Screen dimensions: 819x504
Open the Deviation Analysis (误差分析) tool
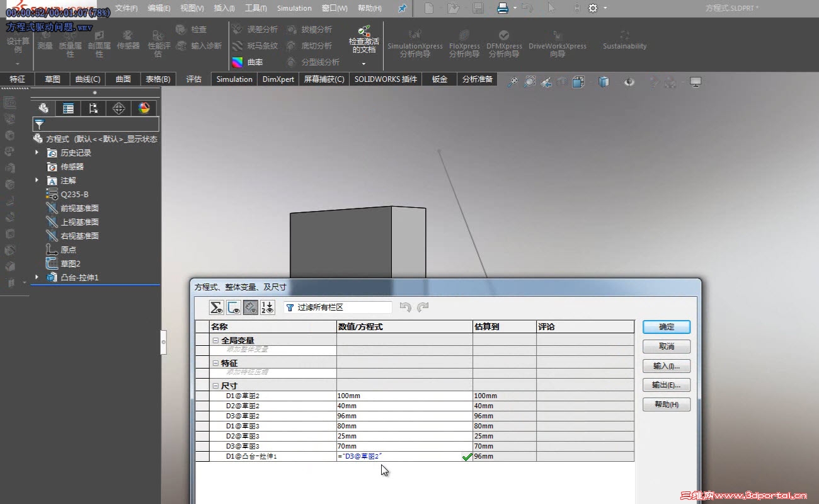(x=255, y=30)
